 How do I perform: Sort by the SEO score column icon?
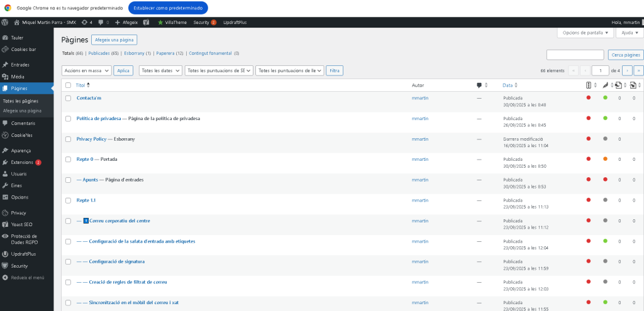click(x=589, y=85)
